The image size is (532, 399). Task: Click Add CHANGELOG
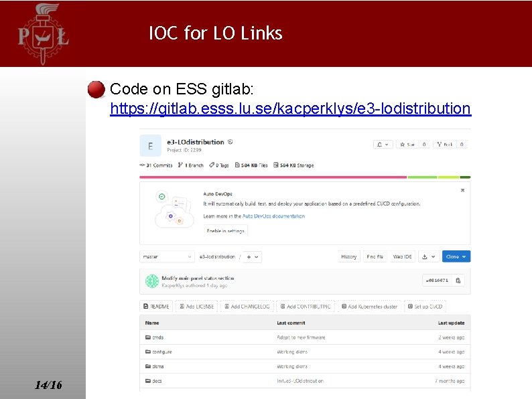(x=247, y=307)
